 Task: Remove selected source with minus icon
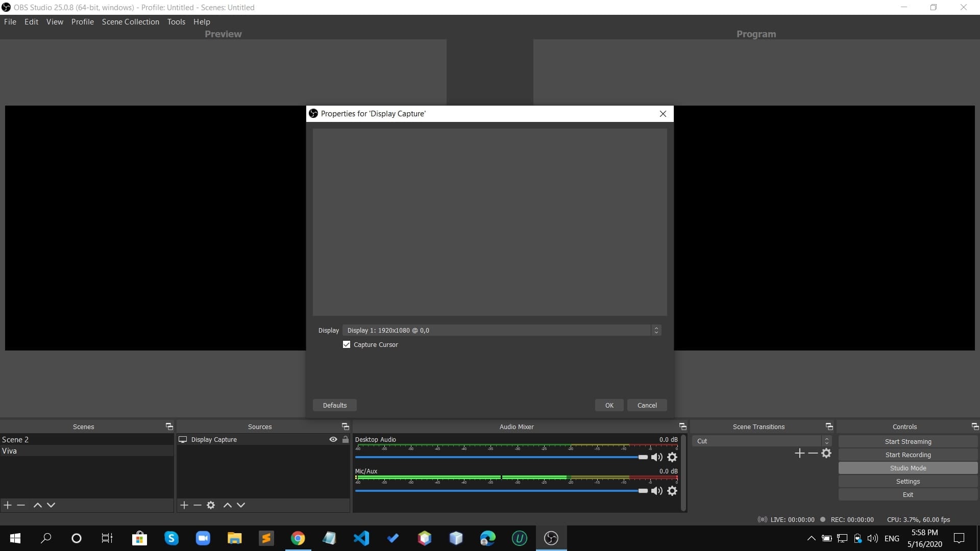pos(198,505)
